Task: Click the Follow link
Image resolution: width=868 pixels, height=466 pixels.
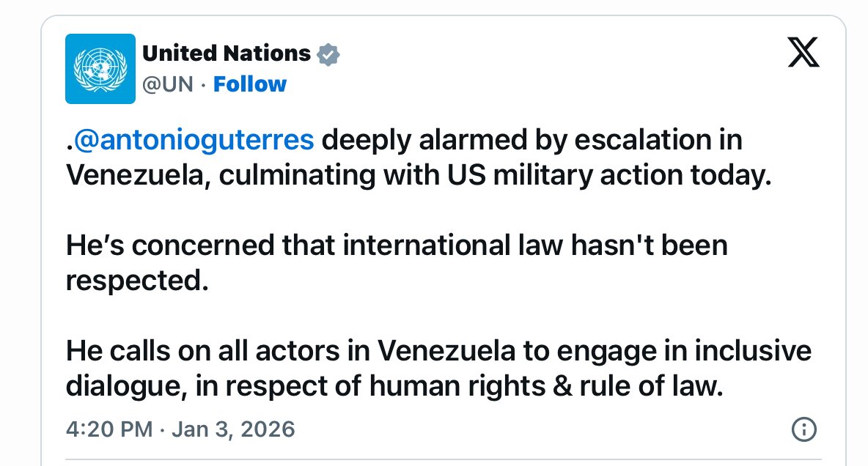Action: 249,84
